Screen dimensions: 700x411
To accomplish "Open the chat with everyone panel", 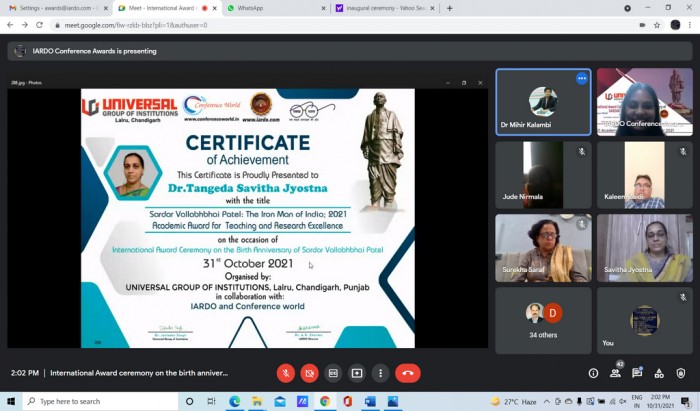I will pos(637,373).
